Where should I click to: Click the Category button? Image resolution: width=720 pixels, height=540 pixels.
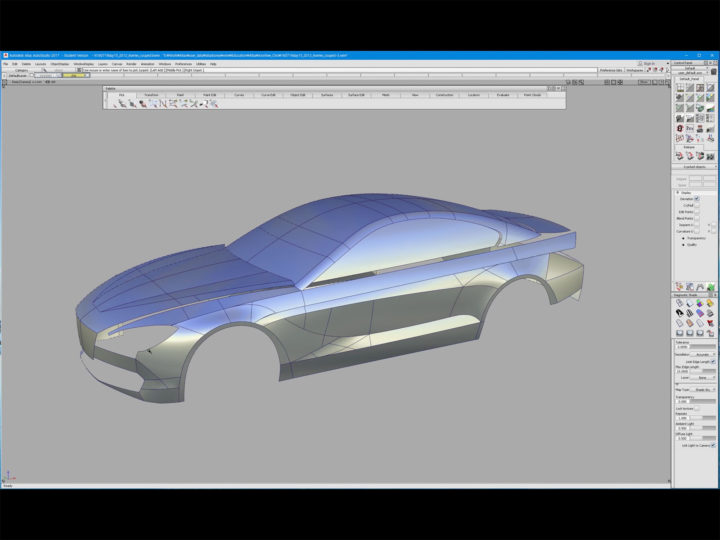tap(23, 70)
